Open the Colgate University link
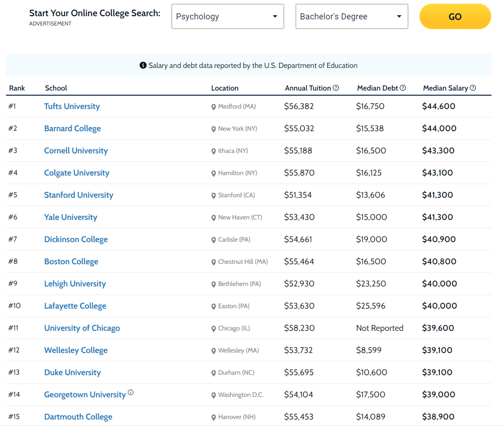The image size is (504, 426). (x=77, y=173)
